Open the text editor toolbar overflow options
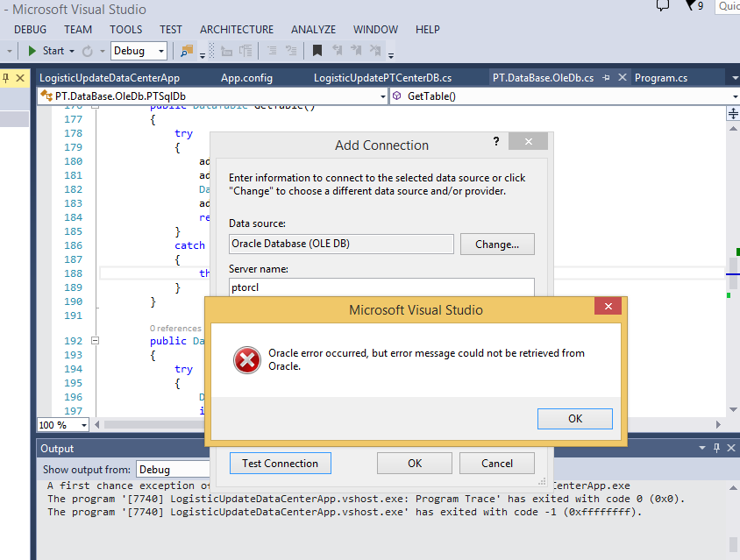Image resolution: width=740 pixels, height=560 pixels. click(391, 56)
